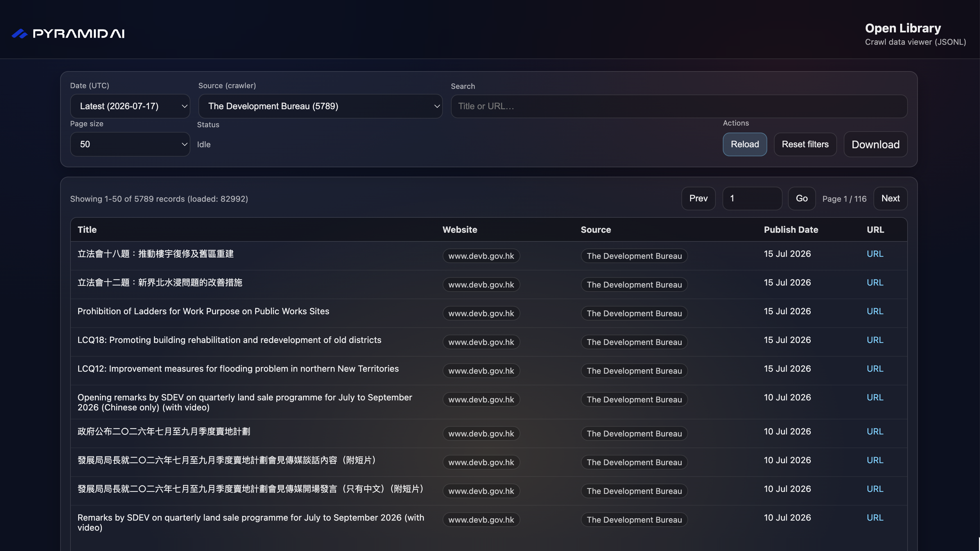980x551 pixels.
Task: Open the Page size dropdown
Action: (x=130, y=144)
